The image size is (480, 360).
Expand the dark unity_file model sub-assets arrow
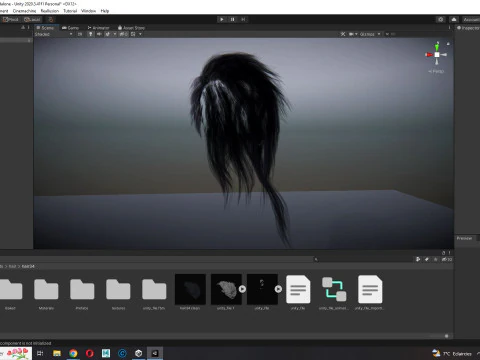278,289
